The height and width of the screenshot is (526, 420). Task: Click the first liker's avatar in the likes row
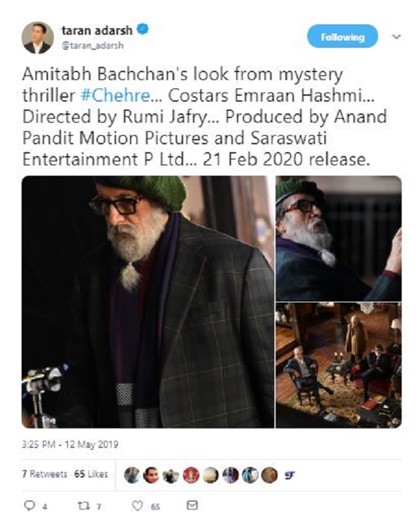pos(131,472)
